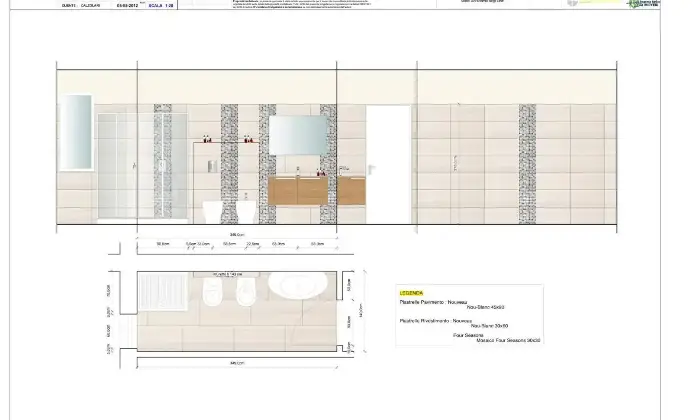
Task: Click the mosaic strip on the right wall
Action: point(525,165)
